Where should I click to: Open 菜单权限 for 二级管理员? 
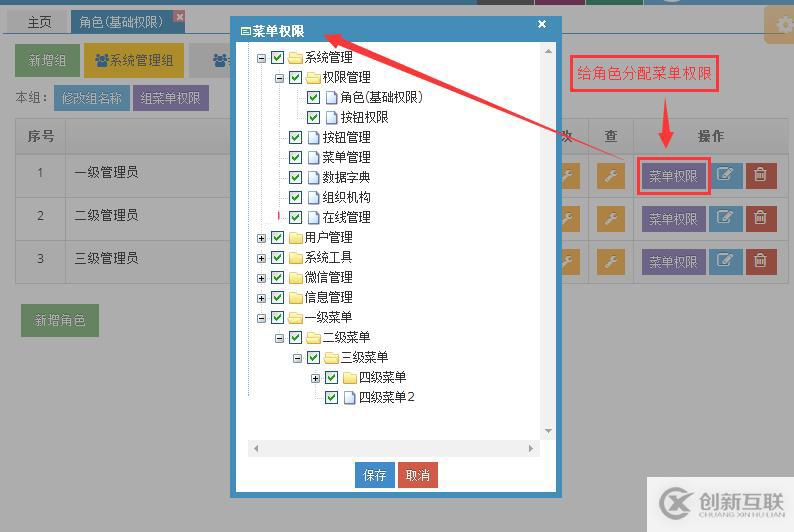coord(673,219)
